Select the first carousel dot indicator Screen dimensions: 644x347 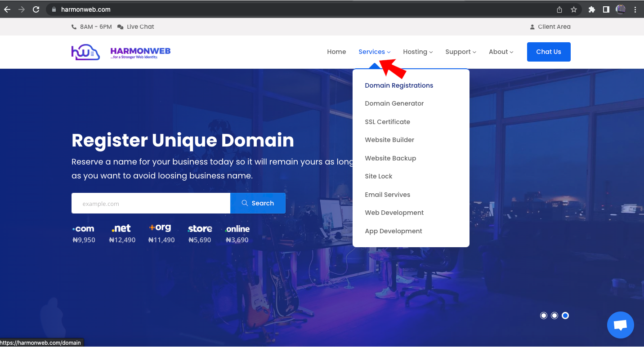click(x=543, y=315)
